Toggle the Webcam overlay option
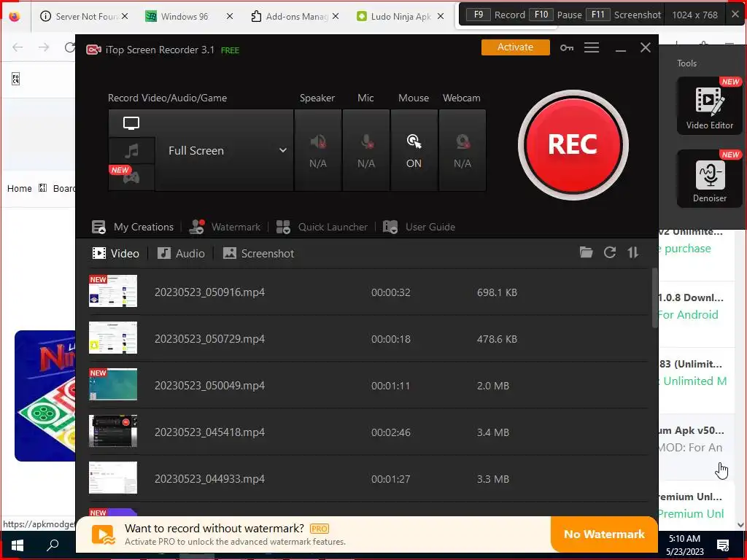Screen dimensions: 747x560 [x=462, y=150]
